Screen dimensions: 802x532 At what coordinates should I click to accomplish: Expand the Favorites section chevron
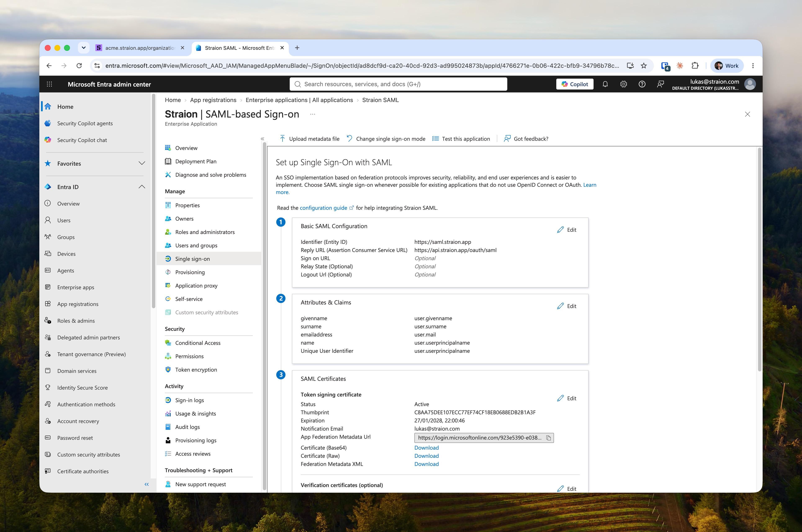(x=142, y=163)
